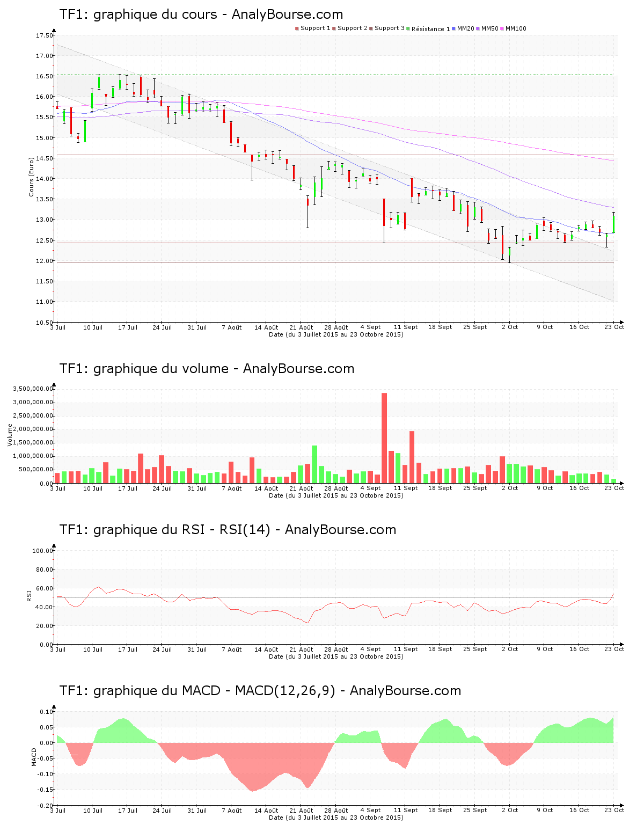Screen dimensions: 644x832
Task: Click the date range caption under the volume chart
Action: click(336, 495)
